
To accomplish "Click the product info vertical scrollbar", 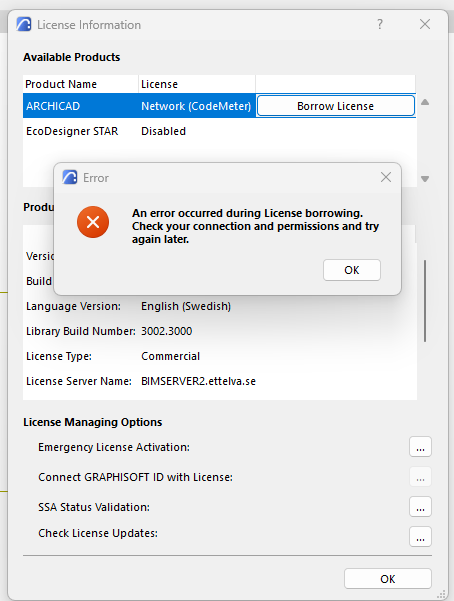I will tap(425, 301).
